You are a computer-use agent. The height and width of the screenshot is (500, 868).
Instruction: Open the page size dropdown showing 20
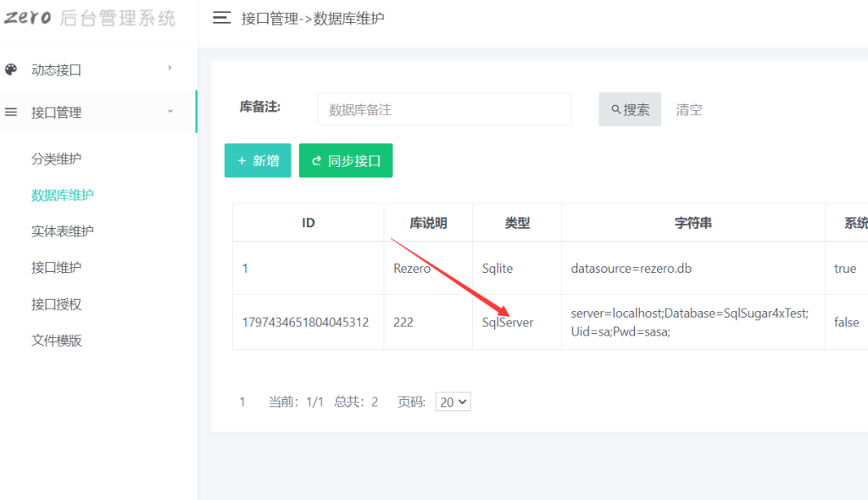(453, 401)
